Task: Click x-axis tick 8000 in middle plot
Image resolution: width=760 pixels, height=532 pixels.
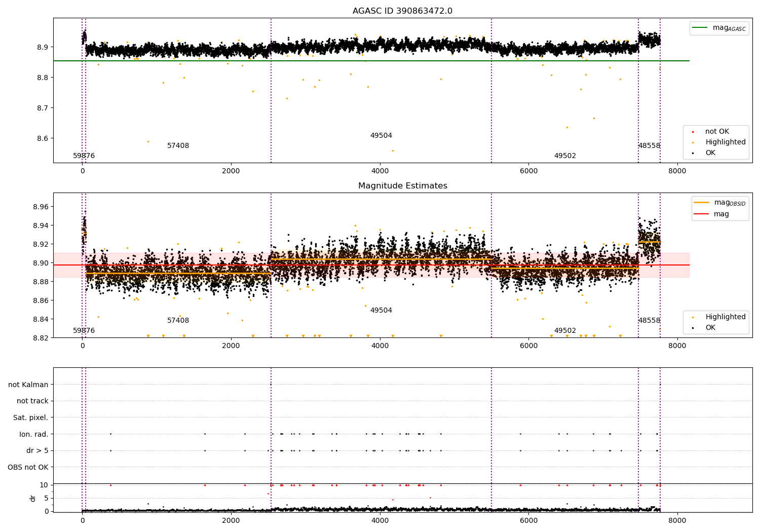Action: click(x=677, y=346)
